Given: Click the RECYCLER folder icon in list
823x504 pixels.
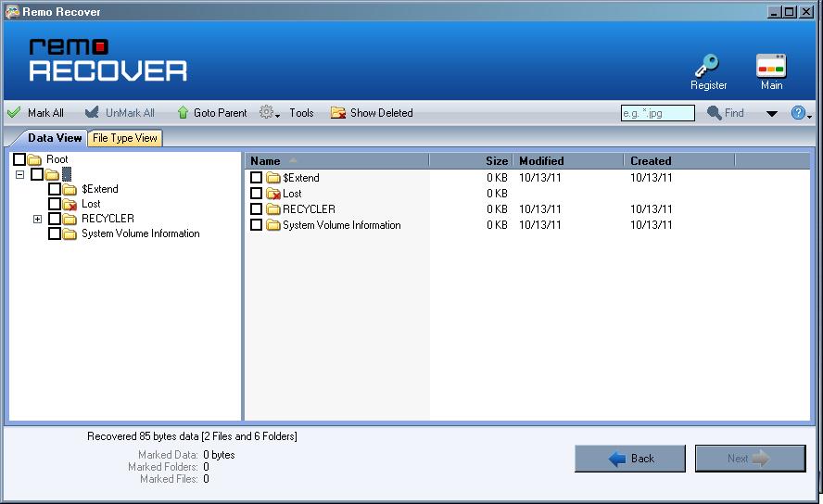Looking at the screenshot, I should click(272, 209).
